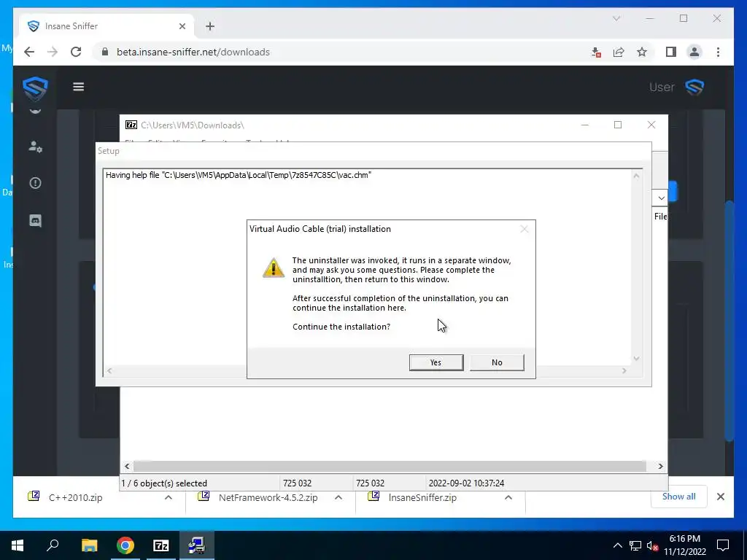Screen dimensions: 747x560
Task: Expand options for InsaneSniffer.zip download
Action: (x=508, y=497)
